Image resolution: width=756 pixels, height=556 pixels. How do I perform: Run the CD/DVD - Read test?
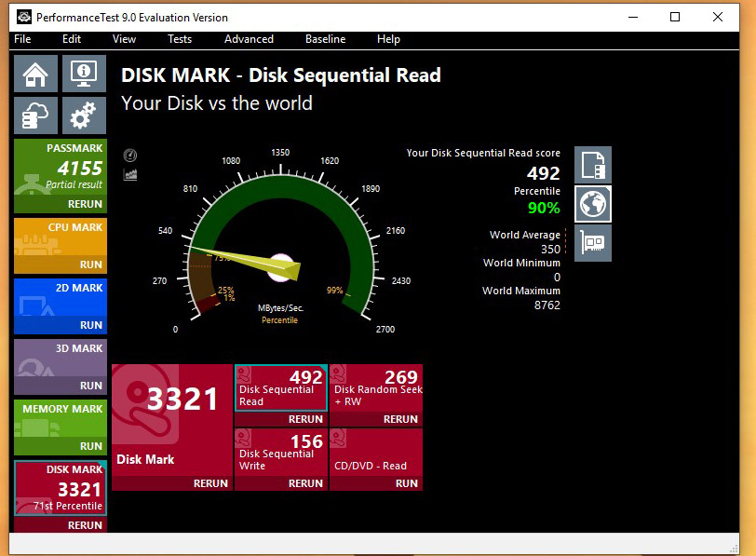pyautogui.click(x=407, y=483)
